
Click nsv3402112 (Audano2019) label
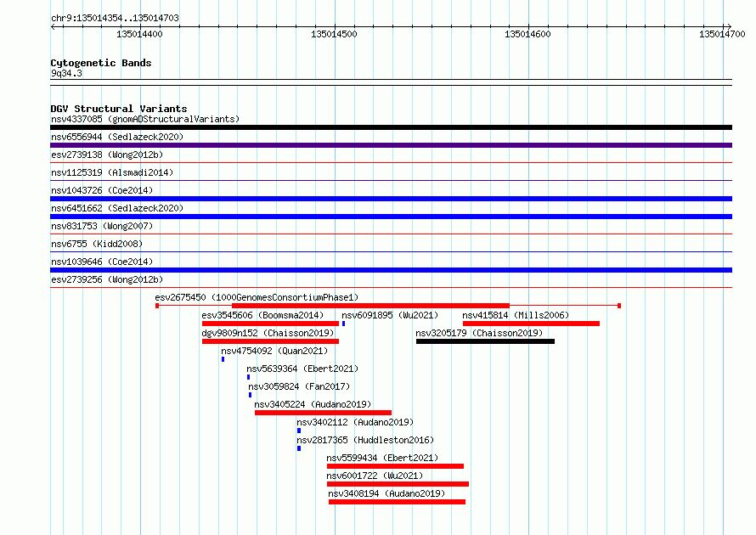click(x=355, y=422)
